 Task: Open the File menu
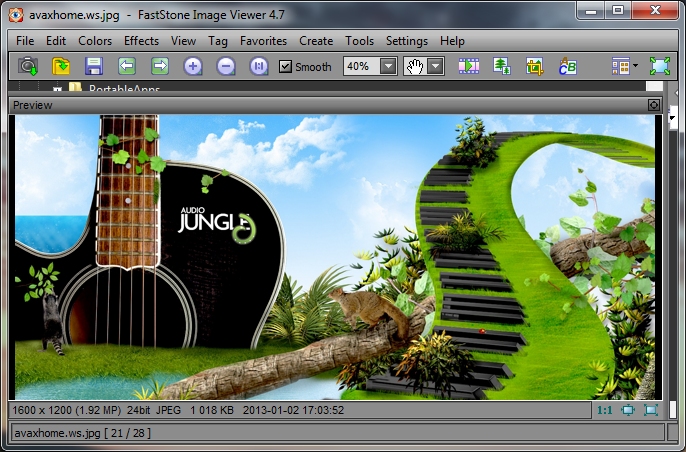point(25,41)
